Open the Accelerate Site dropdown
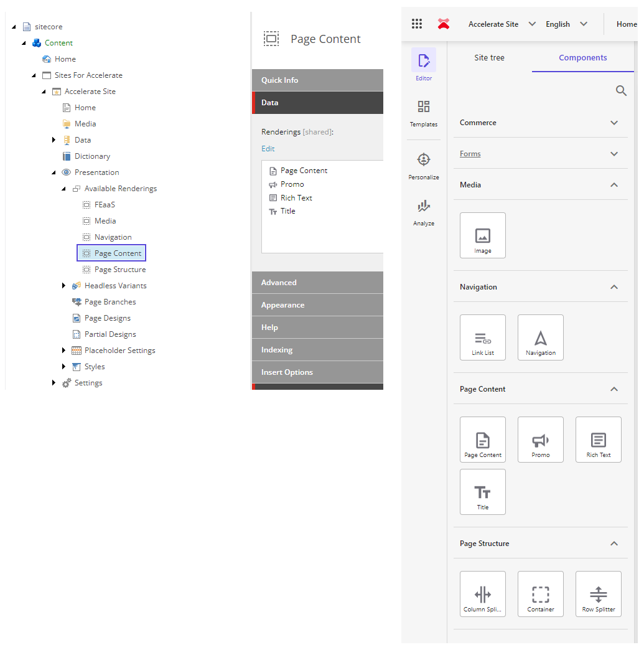Screen dimensions: 644x655 [x=502, y=24]
